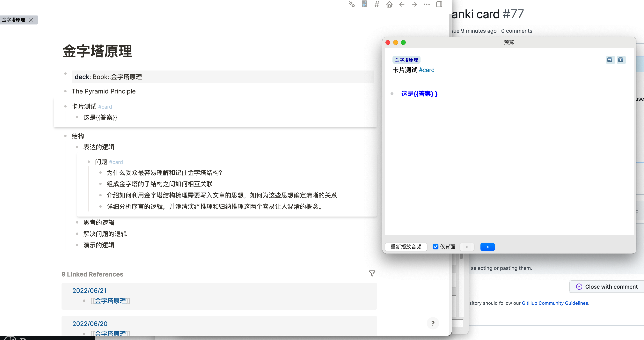Click the right-arrow icon in preview card
Viewport: 644px width, 340px height.
point(610,60)
